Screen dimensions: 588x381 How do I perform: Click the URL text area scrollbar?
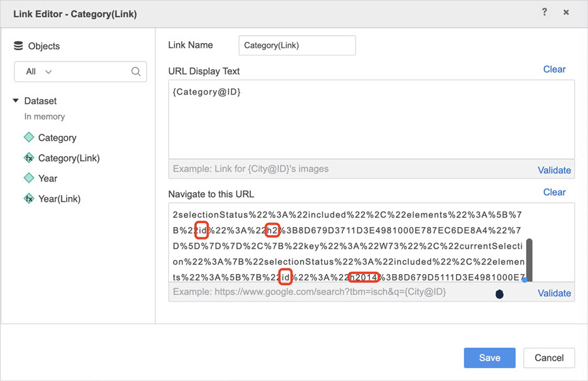click(529, 258)
